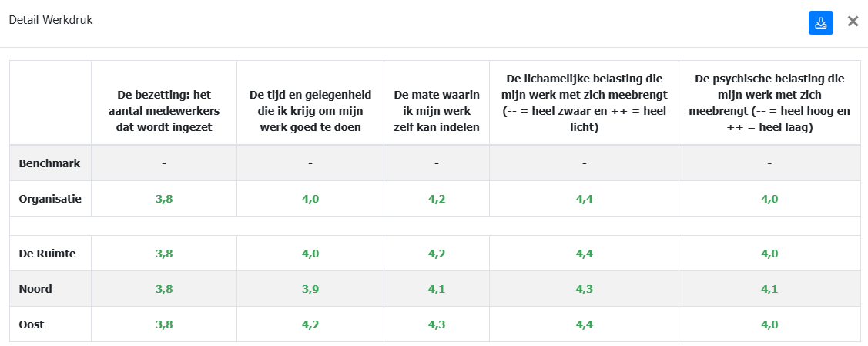This screenshot has height=346, width=868.
Task: Click the 'De lichamelijke belasting' column header
Action: click(x=584, y=102)
